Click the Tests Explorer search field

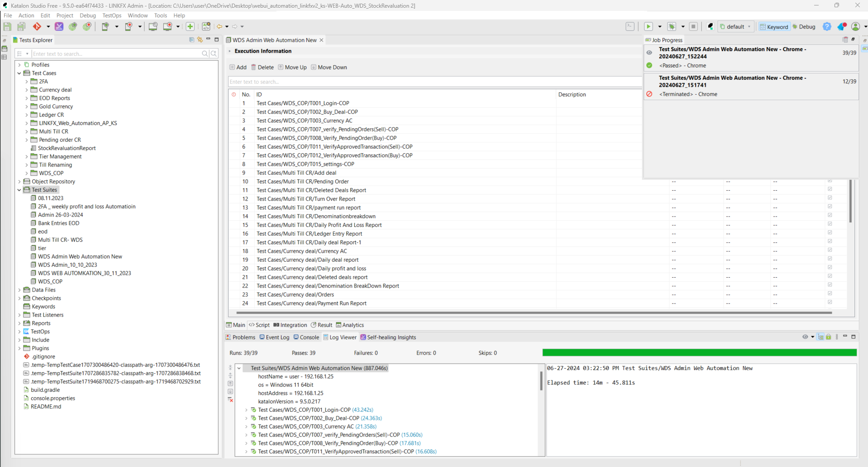click(116, 54)
